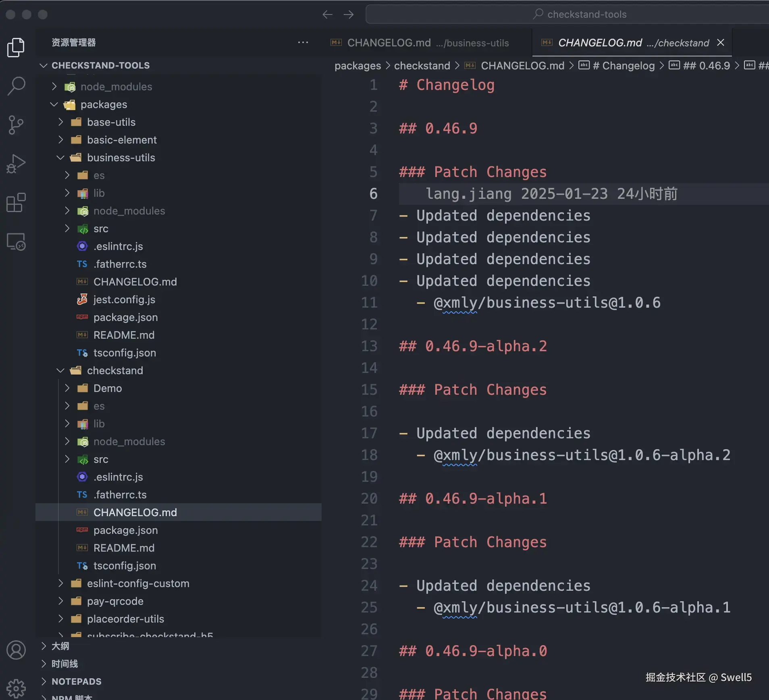Image resolution: width=769 pixels, height=700 pixels.
Task: Open package.json under checkstand
Action: click(x=179, y=530)
